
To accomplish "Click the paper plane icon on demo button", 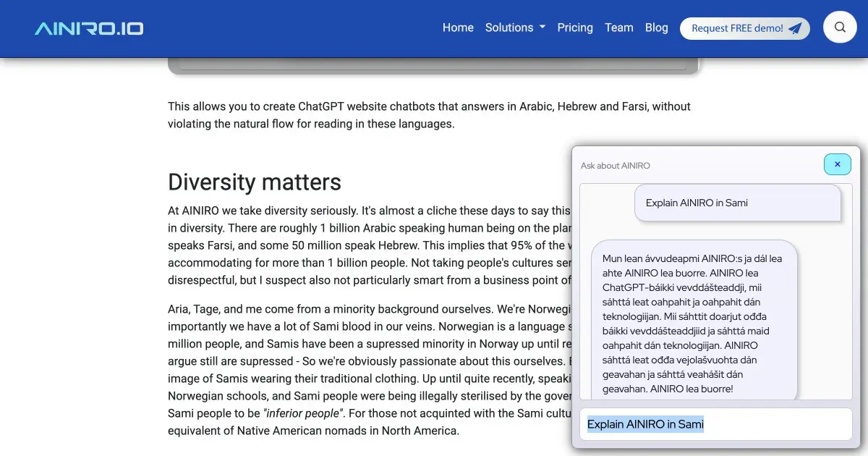I will coord(796,28).
